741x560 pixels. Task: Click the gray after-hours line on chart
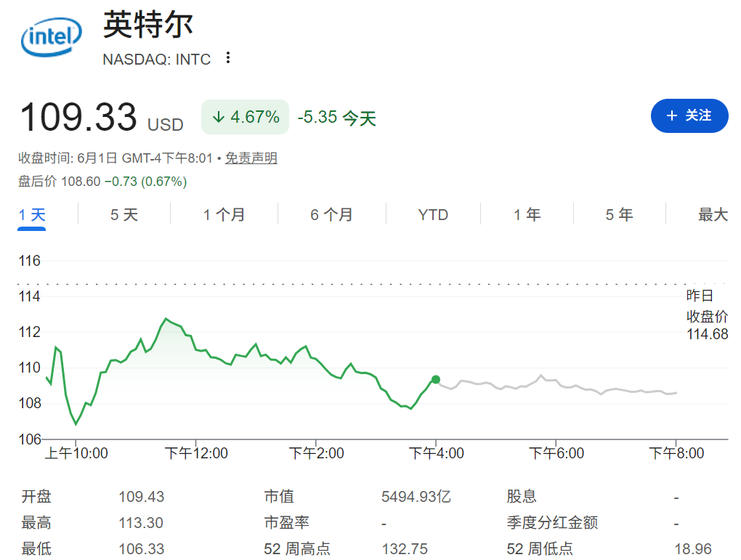(x=558, y=385)
